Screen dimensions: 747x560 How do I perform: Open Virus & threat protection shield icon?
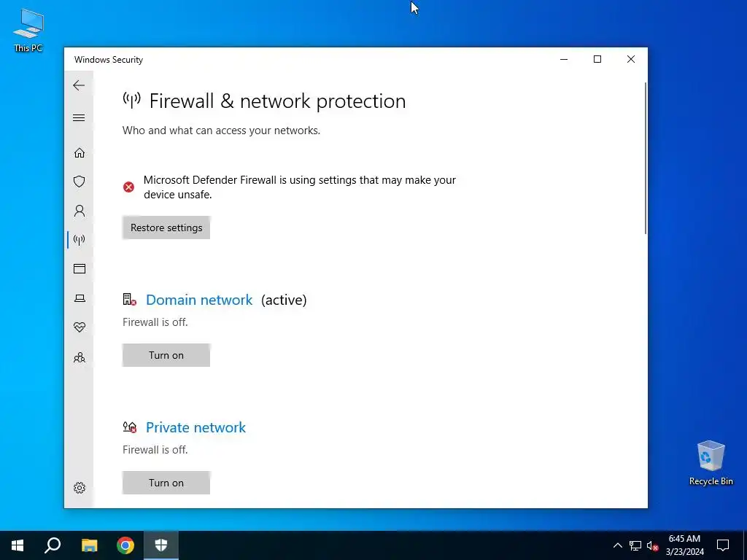tap(79, 182)
